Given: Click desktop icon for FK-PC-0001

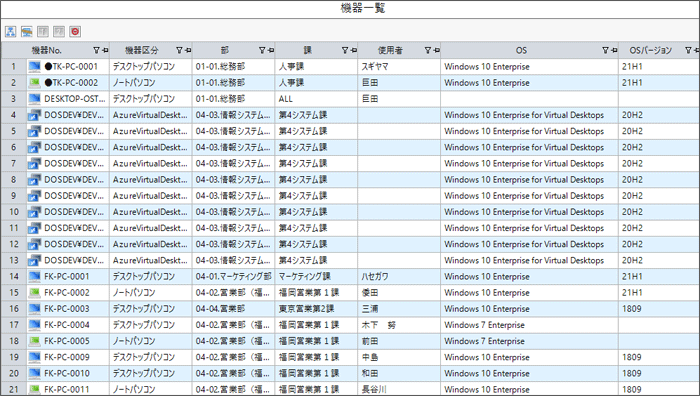Looking at the screenshot, I should click(x=34, y=276).
